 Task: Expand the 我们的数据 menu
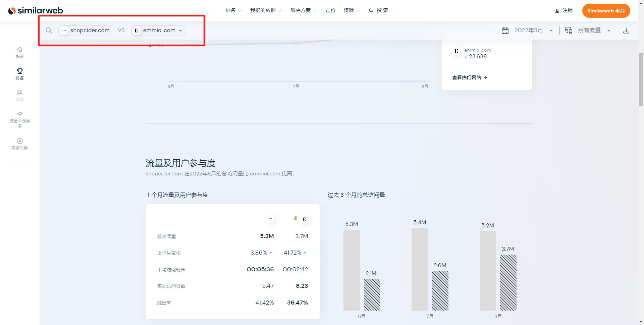tap(266, 11)
